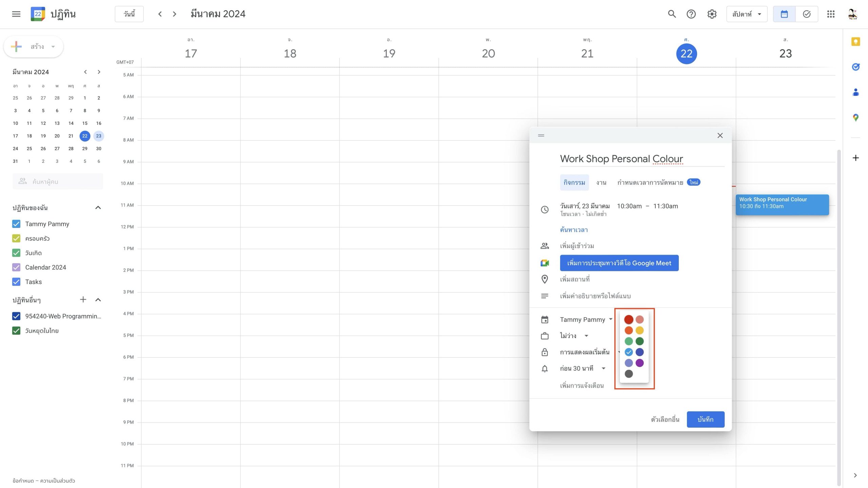Click the ค้นหาเวลา link
Image resolution: width=868 pixels, height=488 pixels.
coord(574,230)
